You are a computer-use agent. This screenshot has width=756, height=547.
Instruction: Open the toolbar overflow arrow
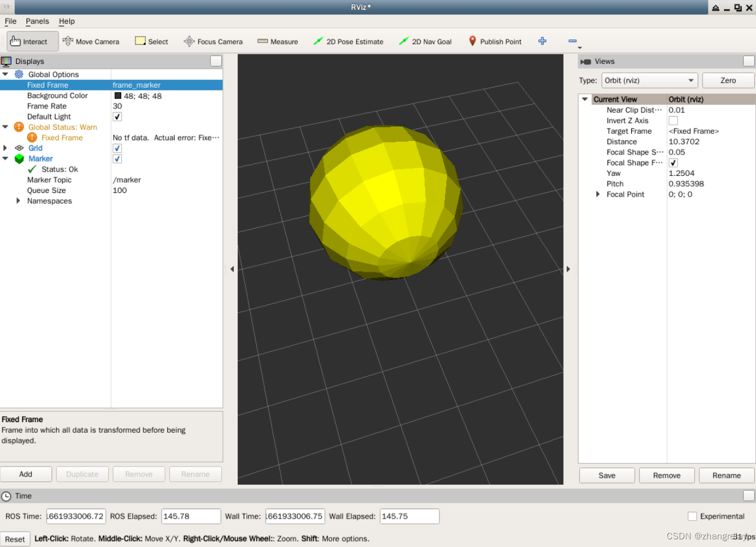coord(580,48)
